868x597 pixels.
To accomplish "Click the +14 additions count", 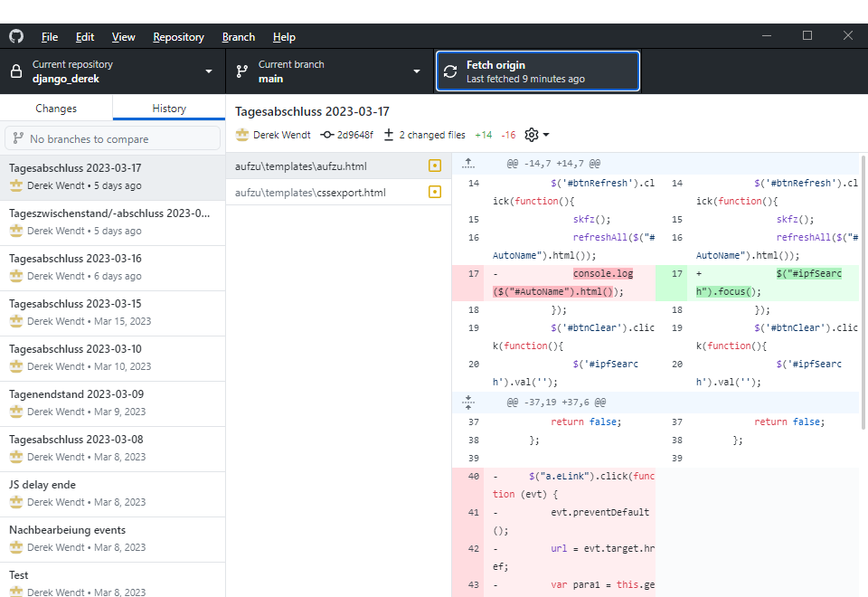I will tap(483, 135).
